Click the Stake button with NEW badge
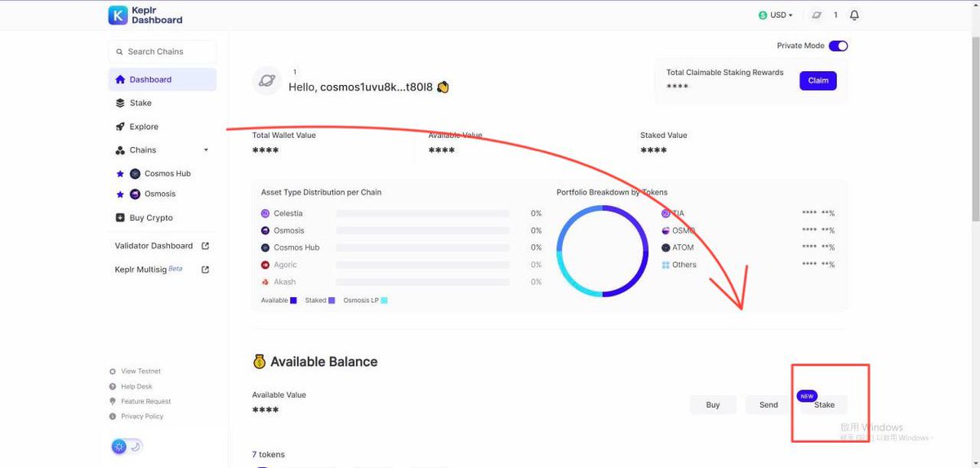 824,404
